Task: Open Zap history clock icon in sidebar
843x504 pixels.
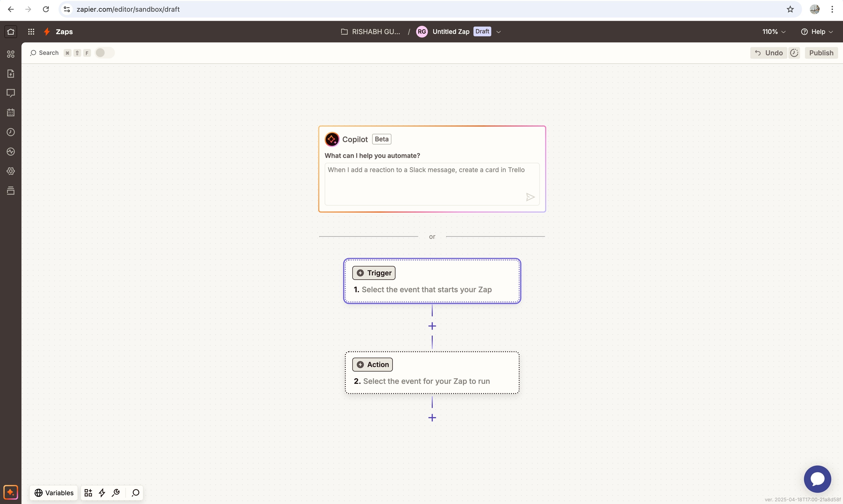Action: click(x=10, y=132)
